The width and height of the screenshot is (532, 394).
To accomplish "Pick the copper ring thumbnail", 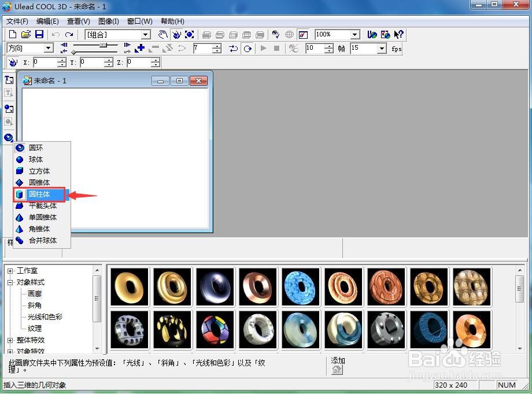I will click(258, 287).
